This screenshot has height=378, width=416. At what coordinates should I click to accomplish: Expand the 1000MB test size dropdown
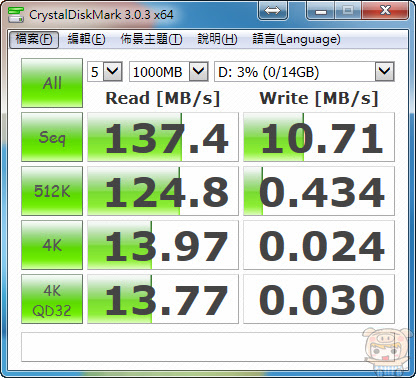pos(199,71)
